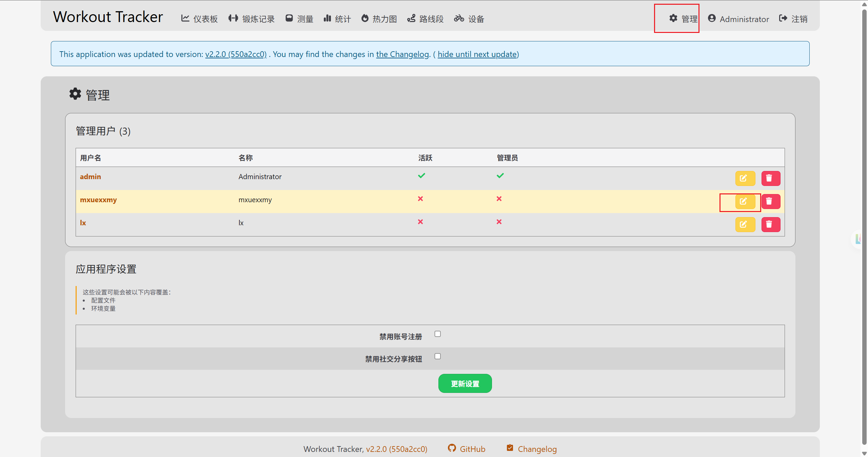This screenshot has height=457, width=868.
Task: Delete the mxuexxmy user with trash icon
Action: coord(771,201)
